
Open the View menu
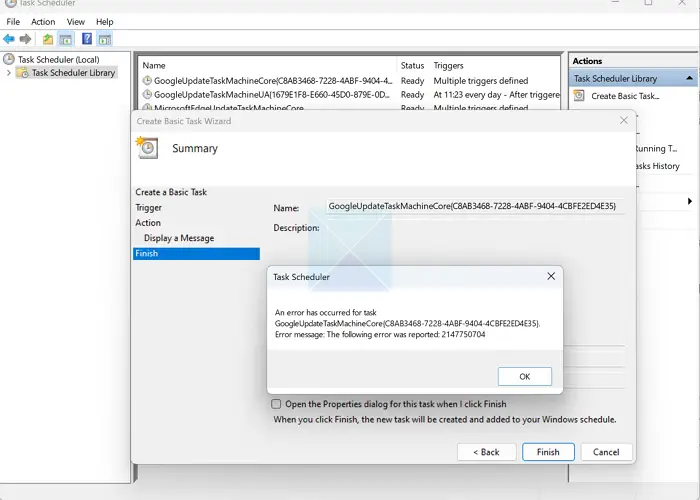click(75, 21)
